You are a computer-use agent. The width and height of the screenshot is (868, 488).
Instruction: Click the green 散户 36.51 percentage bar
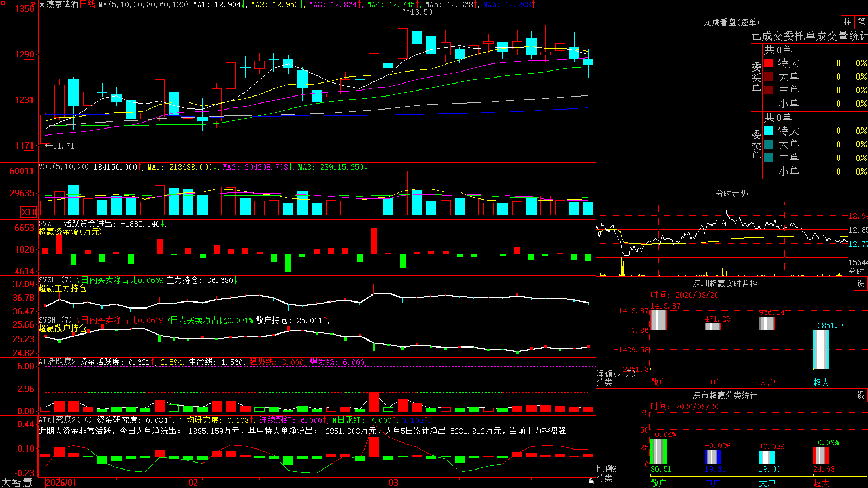[658, 451]
